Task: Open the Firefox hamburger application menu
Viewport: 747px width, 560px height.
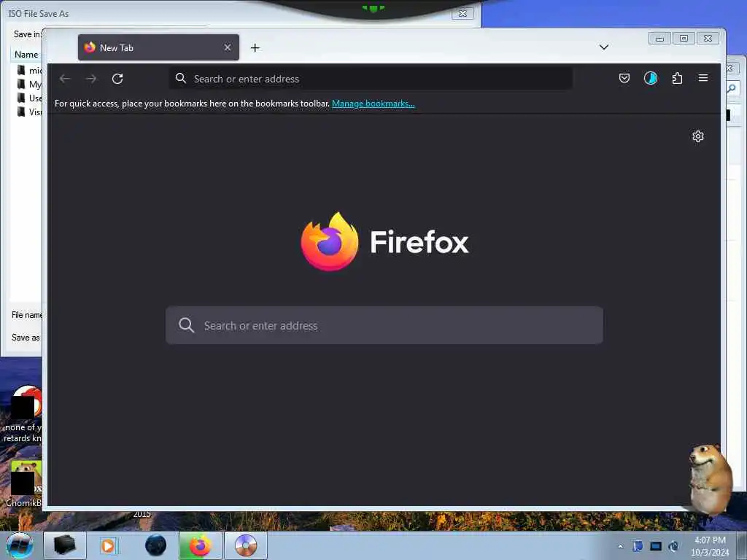Action: pos(703,78)
